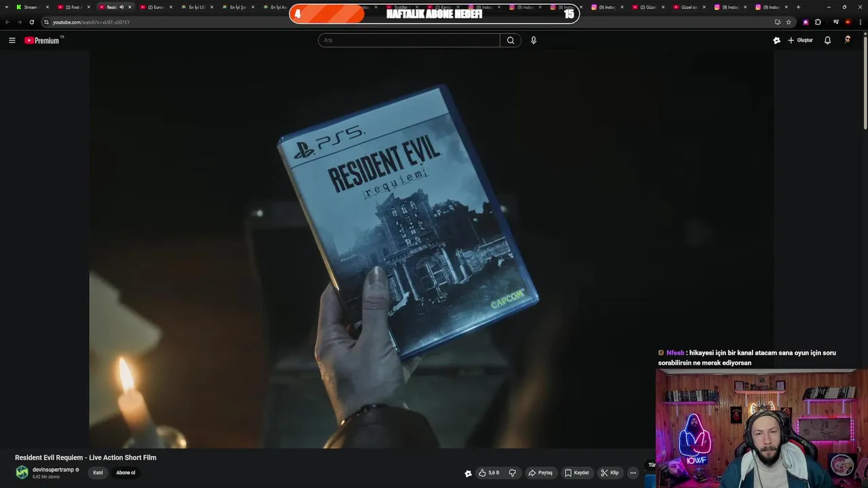The height and width of the screenshot is (488, 868).
Task: Close the Resident Evil video tab
Action: [x=130, y=7]
